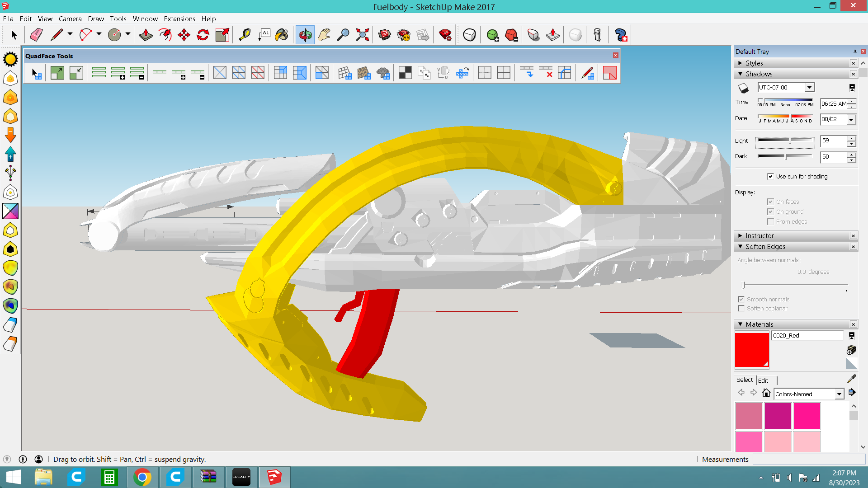Select the Eraser tool in top toolbar
The width and height of the screenshot is (868, 488).
pyautogui.click(x=36, y=35)
